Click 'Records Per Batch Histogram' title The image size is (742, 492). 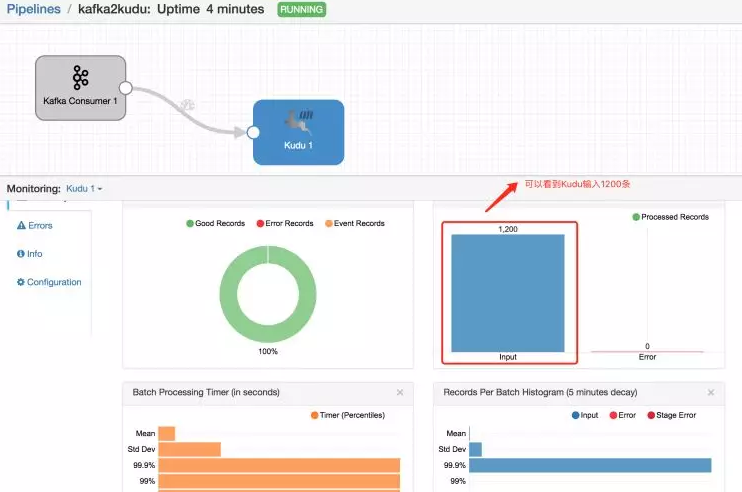pos(540,392)
